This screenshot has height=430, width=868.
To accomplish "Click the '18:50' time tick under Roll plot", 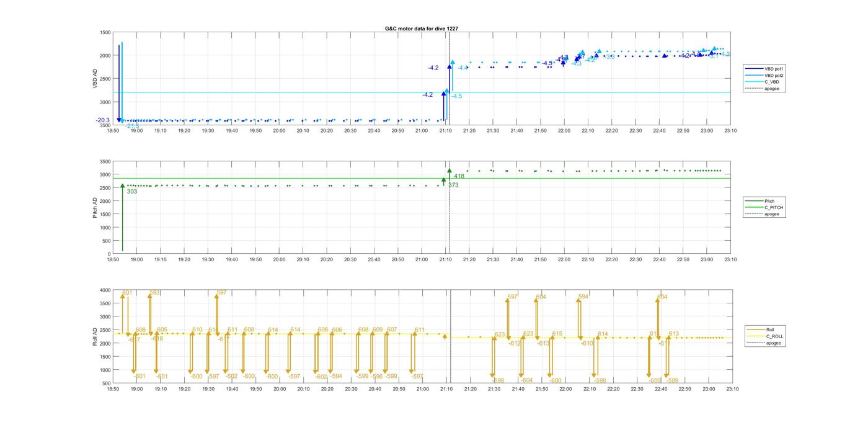I will tap(113, 389).
